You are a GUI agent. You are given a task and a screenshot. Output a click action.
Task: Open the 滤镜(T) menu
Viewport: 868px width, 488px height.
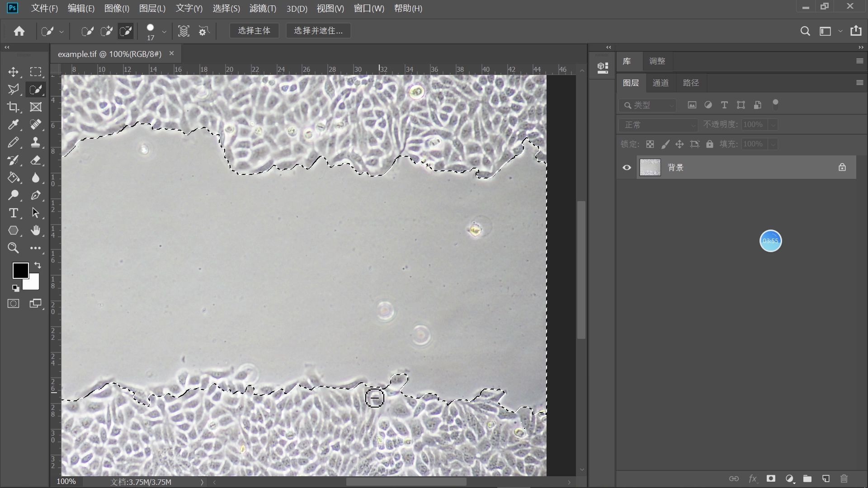click(x=262, y=8)
